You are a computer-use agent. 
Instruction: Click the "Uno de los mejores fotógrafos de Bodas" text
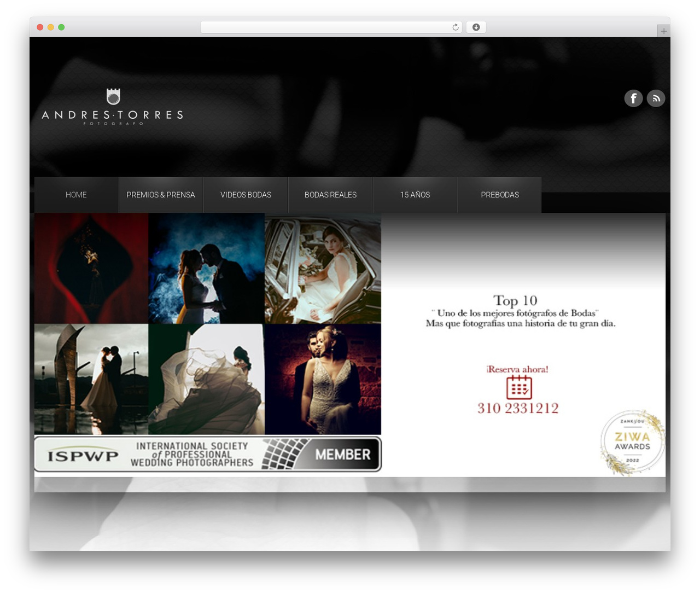pyautogui.click(x=515, y=313)
